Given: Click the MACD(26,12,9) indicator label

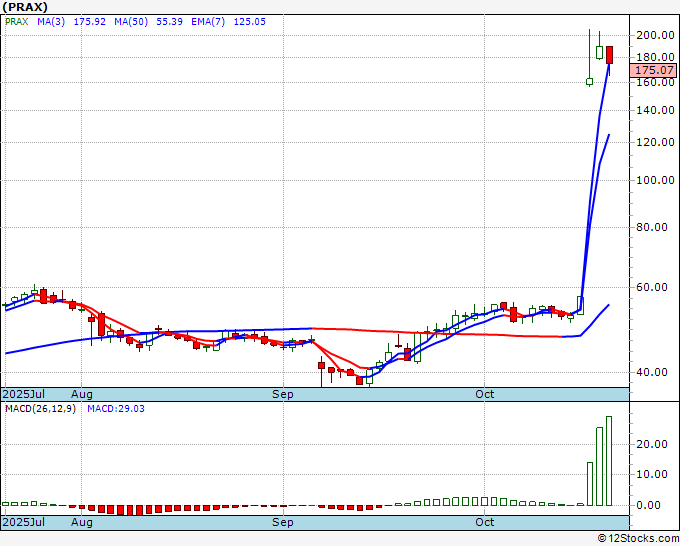Looking at the screenshot, I should [40, 409].
